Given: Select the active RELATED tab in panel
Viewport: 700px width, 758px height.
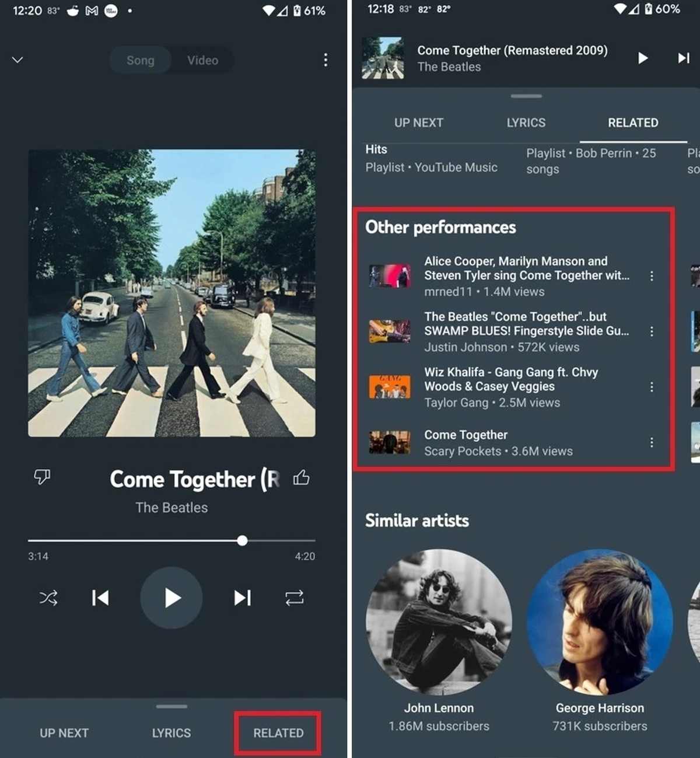Looking at the screenshot, I should tap(633, 123).
